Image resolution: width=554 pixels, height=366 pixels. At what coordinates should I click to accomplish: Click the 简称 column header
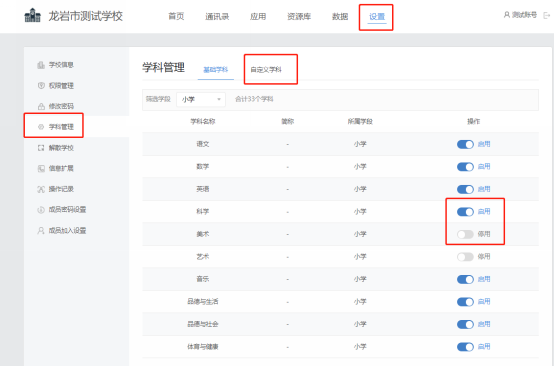pos(288,122)
